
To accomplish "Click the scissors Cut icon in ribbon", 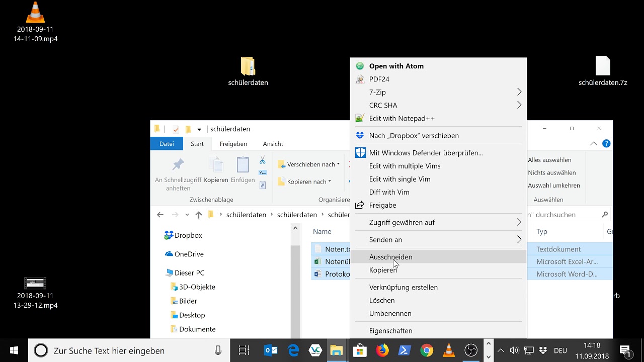I will (262, 160).
